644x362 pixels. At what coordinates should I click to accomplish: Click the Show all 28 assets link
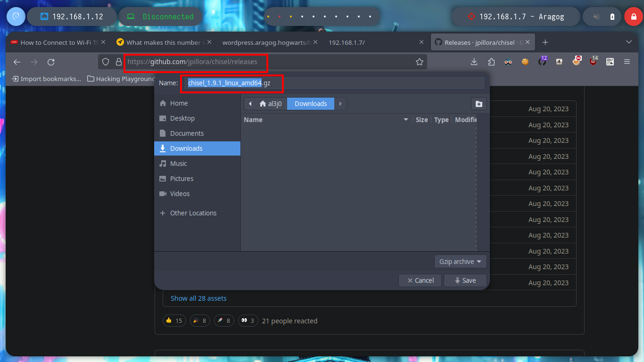198,298
